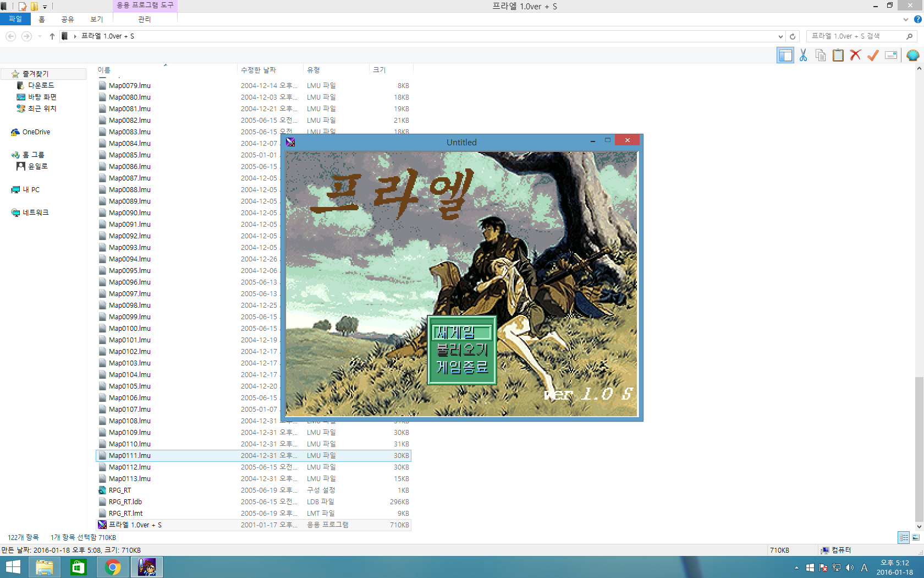The image size is (924, 578).
Task: Click the Forward navigation arrow
Action: [26, 36]
